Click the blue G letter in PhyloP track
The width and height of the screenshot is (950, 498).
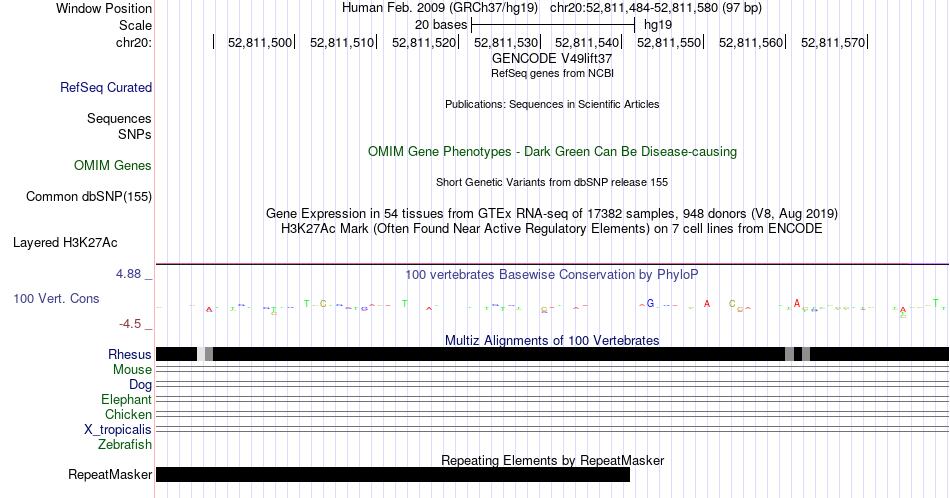[x=650, y=303]
